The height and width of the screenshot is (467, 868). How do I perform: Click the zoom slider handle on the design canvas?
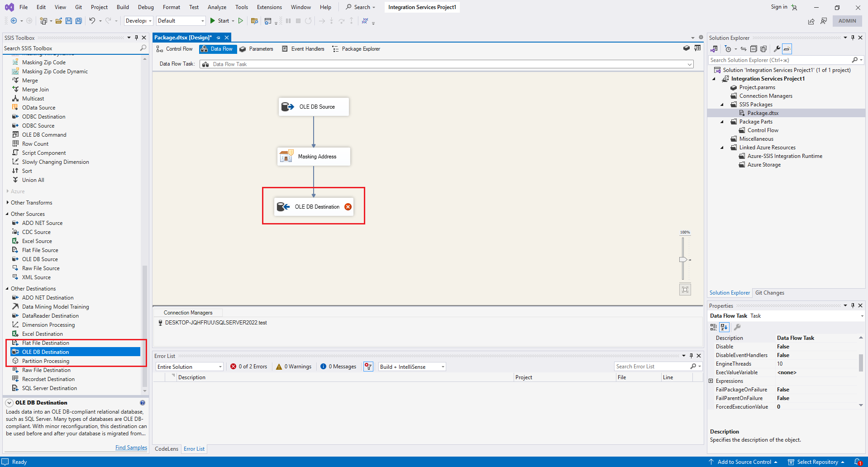[683, 260]
